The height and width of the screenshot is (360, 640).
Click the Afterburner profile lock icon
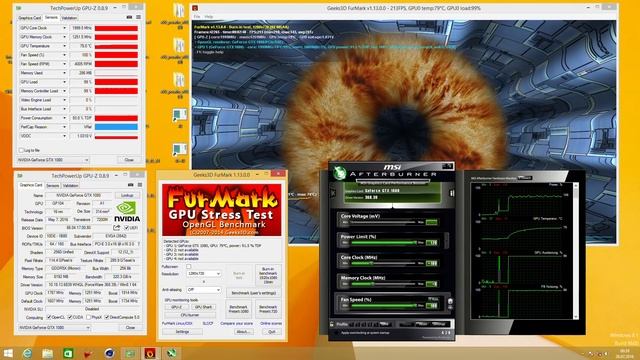[332, 324]
